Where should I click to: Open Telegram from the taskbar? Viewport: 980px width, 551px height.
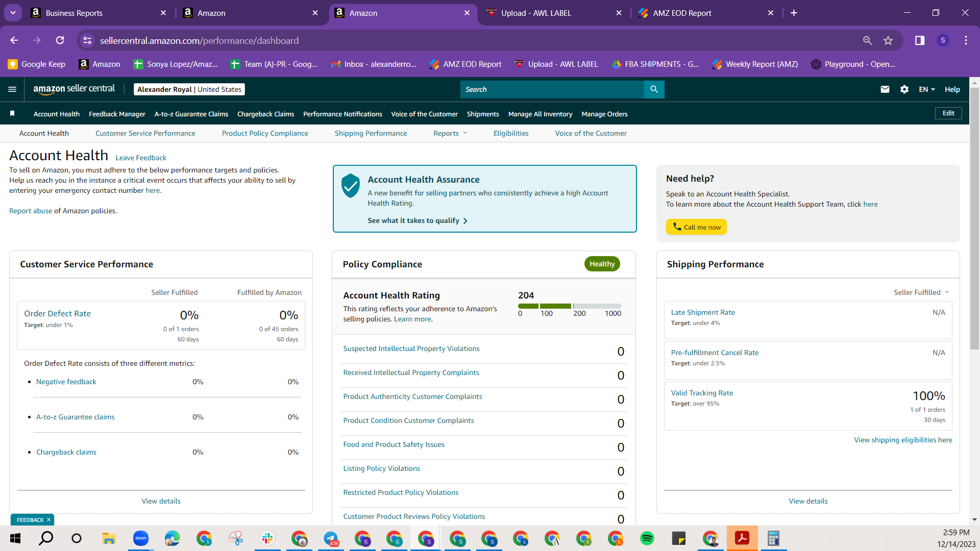click(331, 538)
